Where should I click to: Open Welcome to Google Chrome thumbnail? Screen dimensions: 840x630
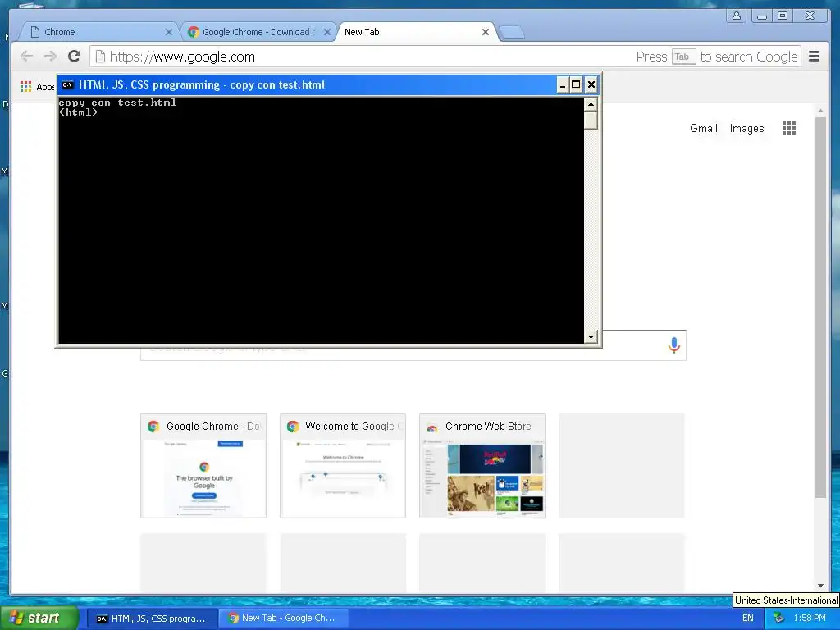pyautogui.click(x=343, y=466)
